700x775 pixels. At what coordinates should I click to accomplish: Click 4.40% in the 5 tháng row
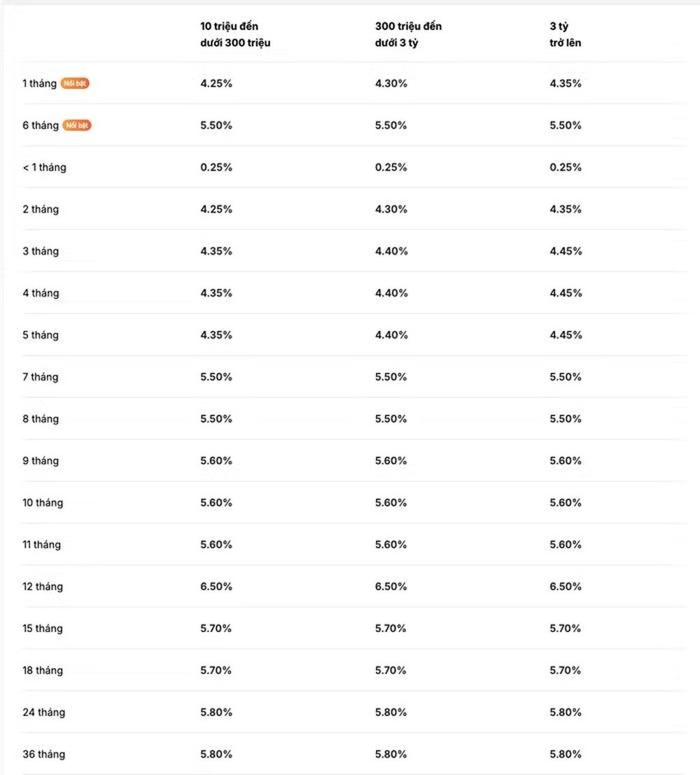click(391, 335)
